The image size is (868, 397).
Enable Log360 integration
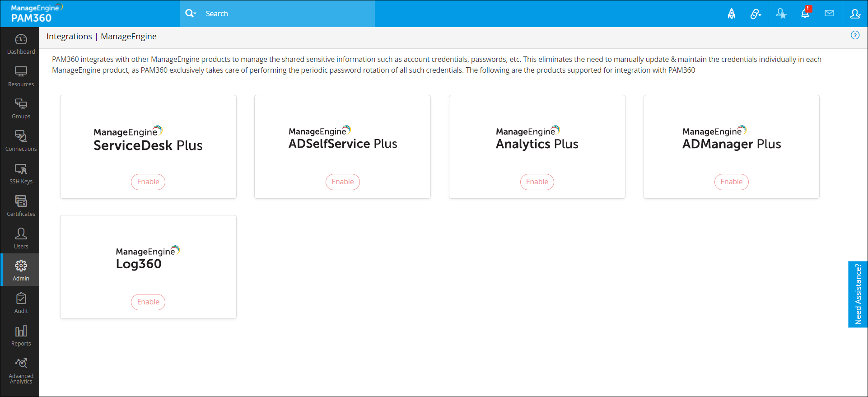(148, 302)
